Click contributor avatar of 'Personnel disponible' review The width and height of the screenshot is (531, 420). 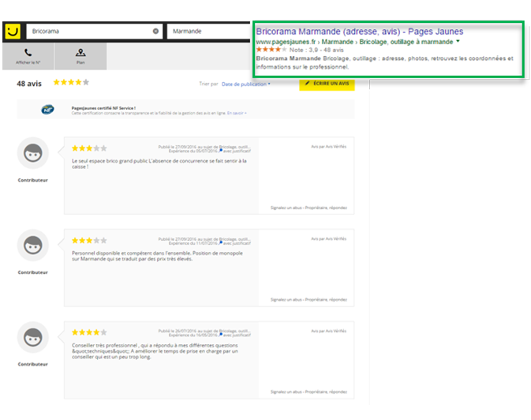(33, 245)
